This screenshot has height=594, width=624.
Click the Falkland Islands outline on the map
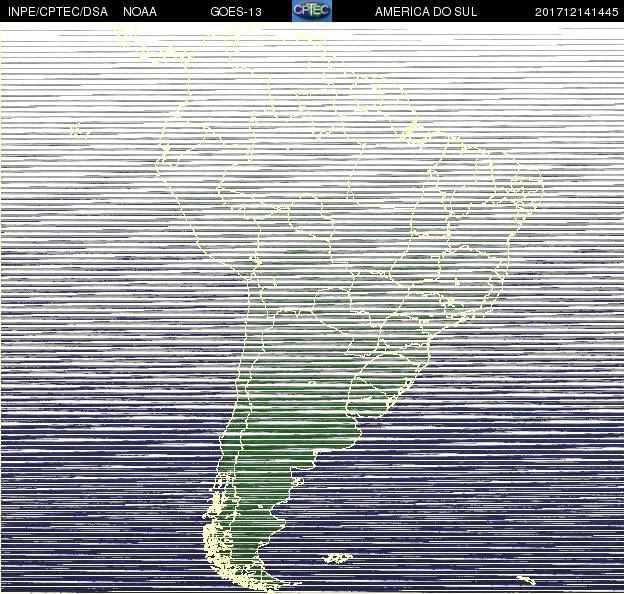click(x=337, y=558)
